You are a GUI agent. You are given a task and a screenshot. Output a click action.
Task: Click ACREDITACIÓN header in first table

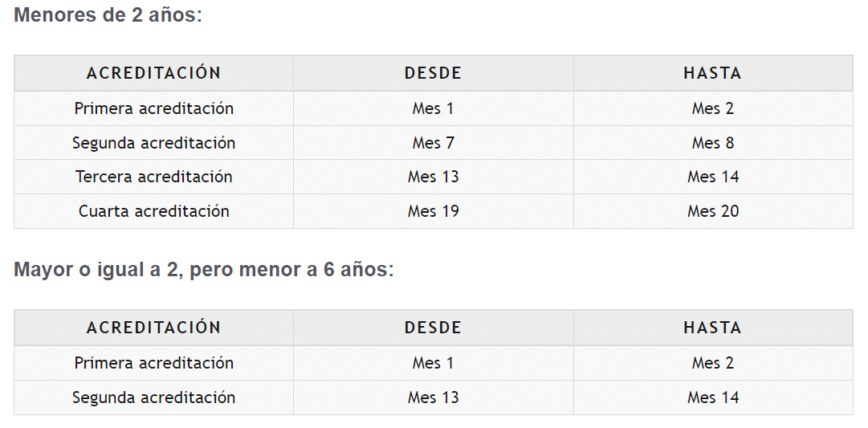(153, 73)
